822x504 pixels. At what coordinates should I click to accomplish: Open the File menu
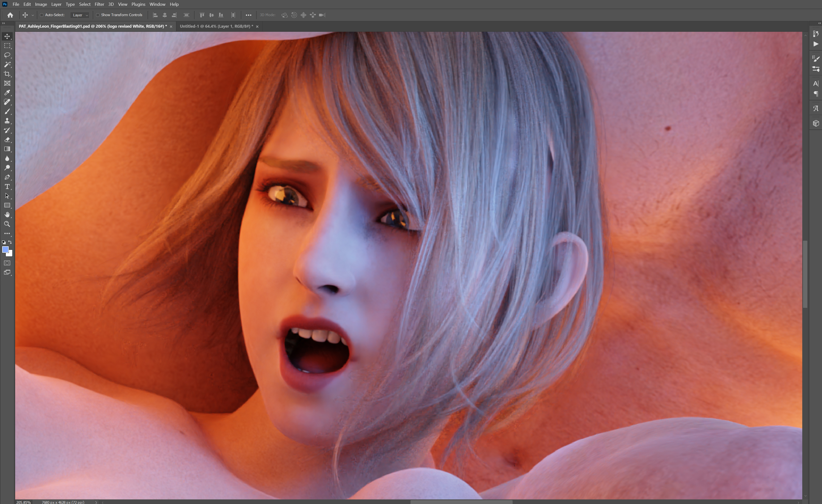click(16, 4)
